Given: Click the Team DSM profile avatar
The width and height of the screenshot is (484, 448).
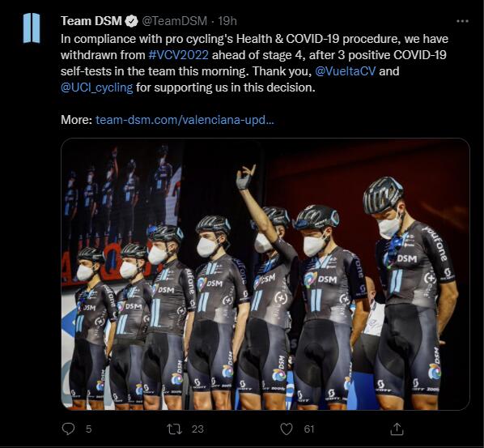Looking at the screenshot, I should tap(32, 28).
